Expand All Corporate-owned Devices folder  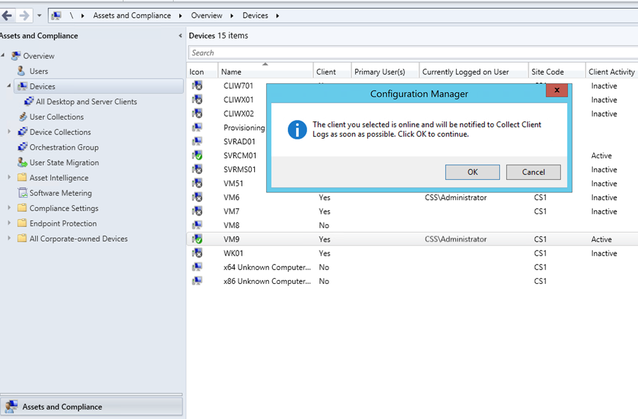click(9, 238)
